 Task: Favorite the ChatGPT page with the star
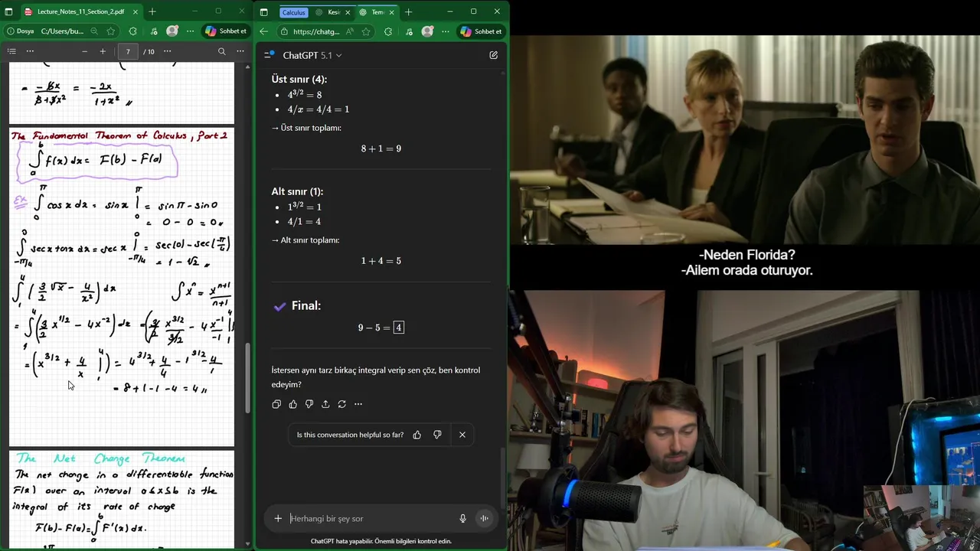[366, 31]
